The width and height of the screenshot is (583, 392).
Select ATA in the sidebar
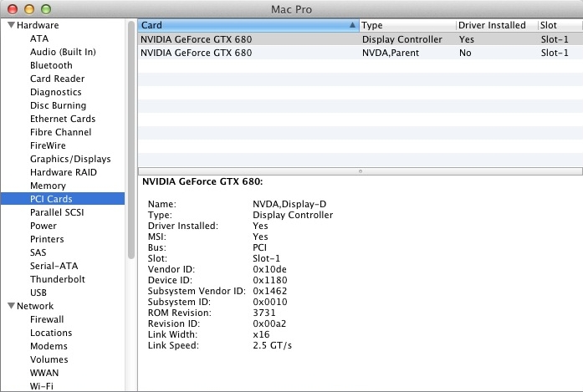coord(39,38)
